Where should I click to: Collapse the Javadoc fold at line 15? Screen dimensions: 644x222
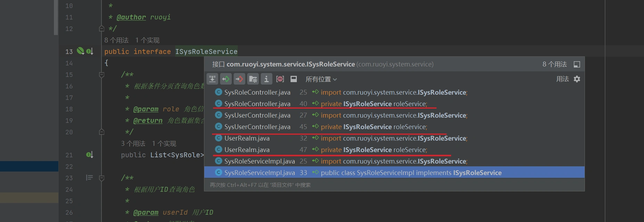pos(101,75)
